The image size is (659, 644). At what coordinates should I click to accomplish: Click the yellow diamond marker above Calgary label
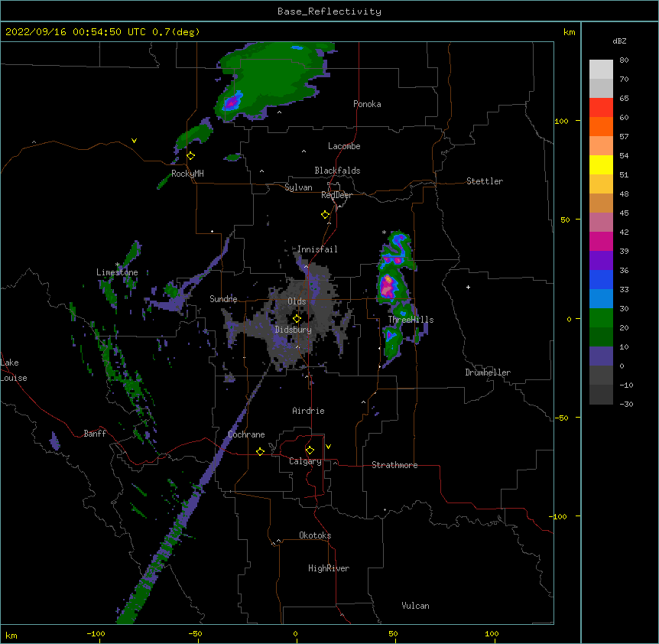pyautogui.click(x=310, y=450)
